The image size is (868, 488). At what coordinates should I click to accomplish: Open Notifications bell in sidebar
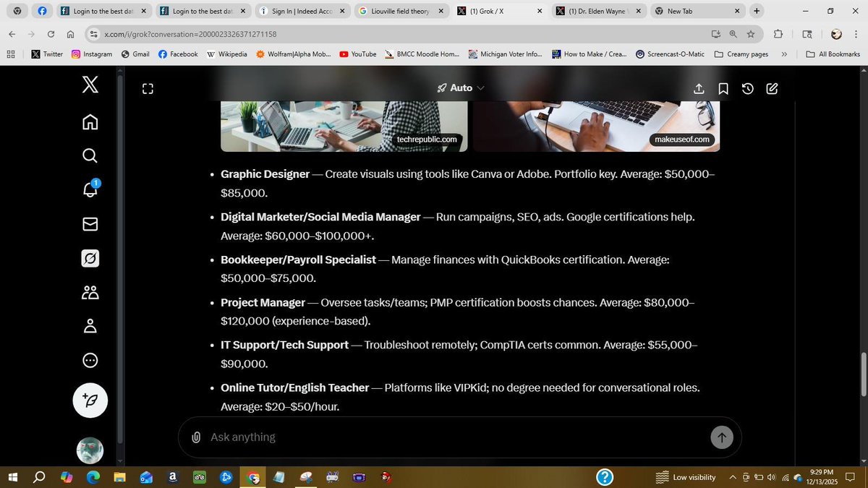pyautogui.click(x=90, y=189)
